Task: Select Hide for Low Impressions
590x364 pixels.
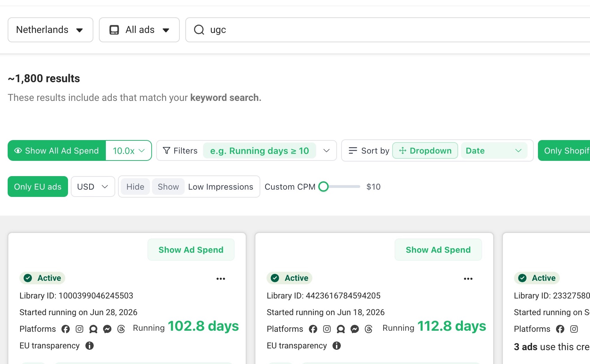Action: point(135,187)
